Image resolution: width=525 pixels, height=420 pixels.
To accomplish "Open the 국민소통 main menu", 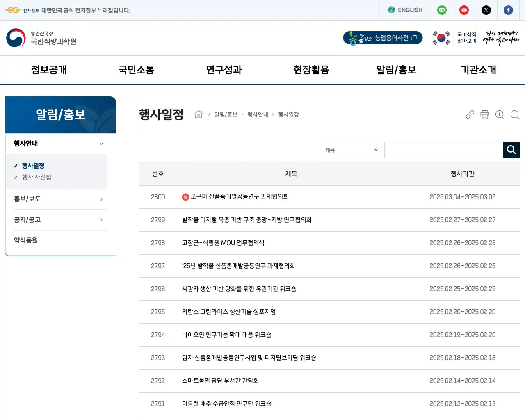I will 136,70.
